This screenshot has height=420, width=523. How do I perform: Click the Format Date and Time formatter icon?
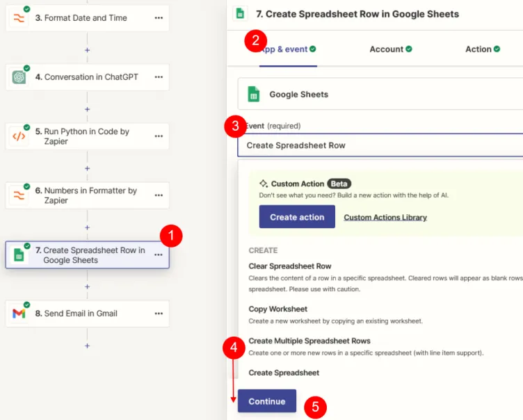(x=19, y=18)
